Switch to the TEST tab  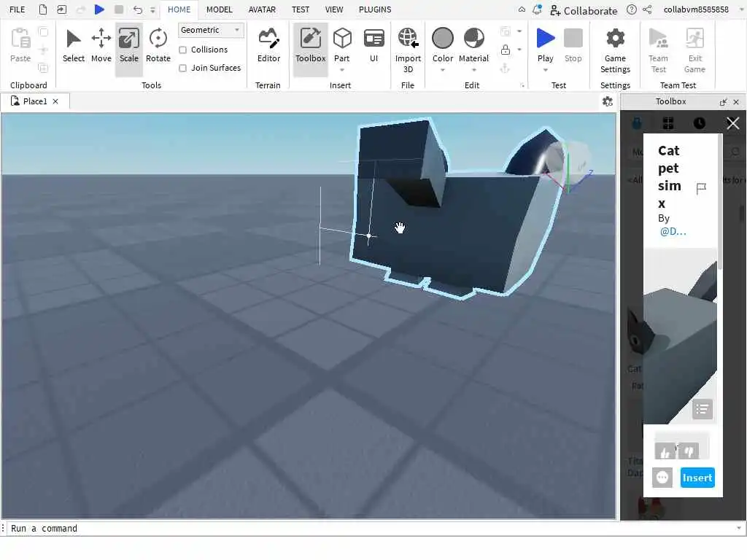300,9
